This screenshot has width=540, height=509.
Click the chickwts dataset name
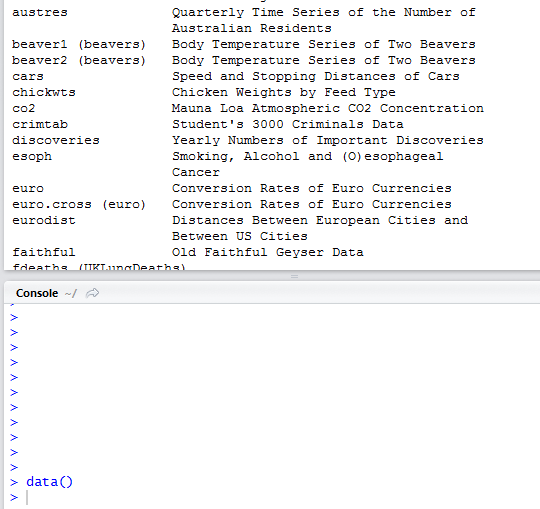[44, 92]
